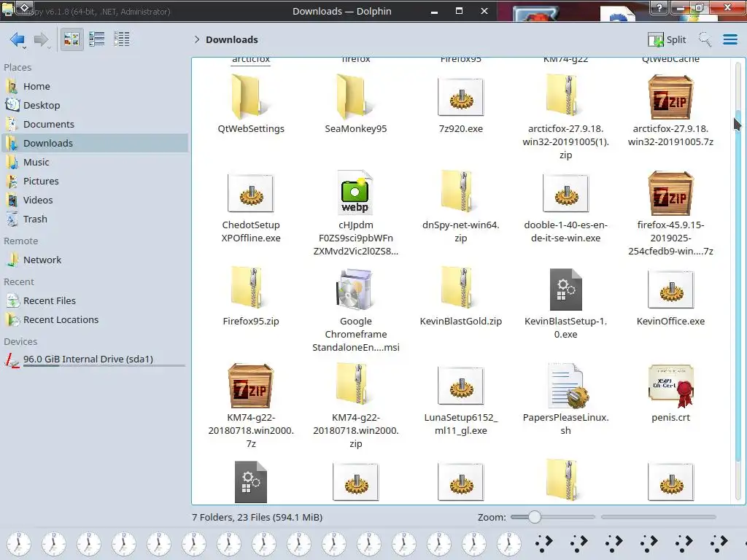Image resolution: width=747 pixels, height=560 pixels.
Task: Toggle Split view
Action: (x=667, y=39)
